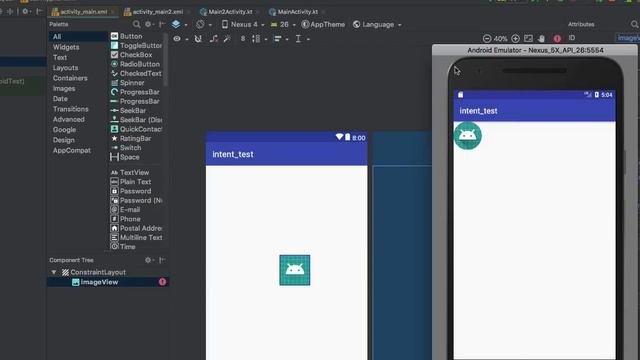The height and width of the screenshot is (360, 640).
Task: Select the RadioButton widget in palette
Action: point(136,64)
